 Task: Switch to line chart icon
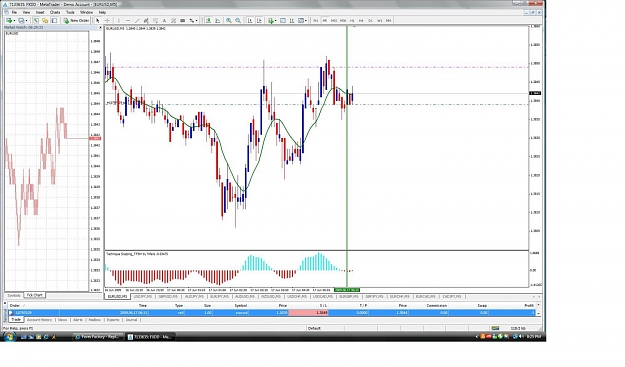coord(218,20)
